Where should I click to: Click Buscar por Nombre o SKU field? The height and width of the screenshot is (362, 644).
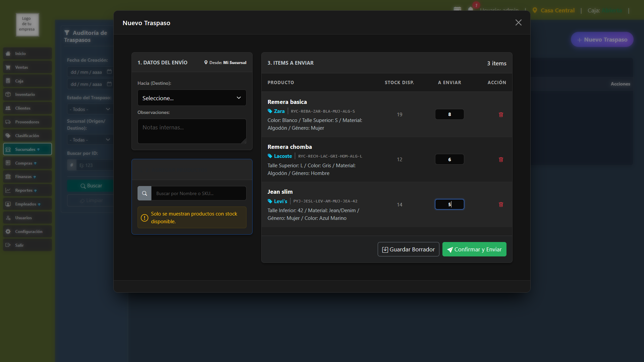click(x=199, y=193)
